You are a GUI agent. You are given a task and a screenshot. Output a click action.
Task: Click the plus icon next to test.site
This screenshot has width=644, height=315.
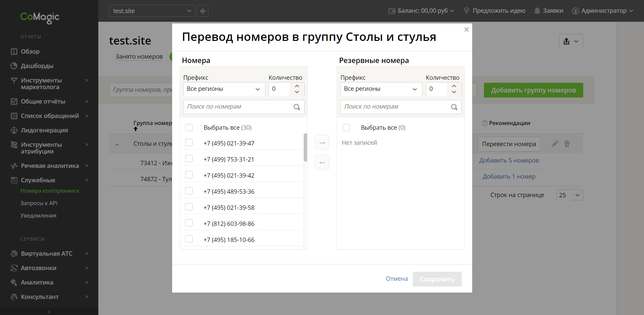[202, 11]
